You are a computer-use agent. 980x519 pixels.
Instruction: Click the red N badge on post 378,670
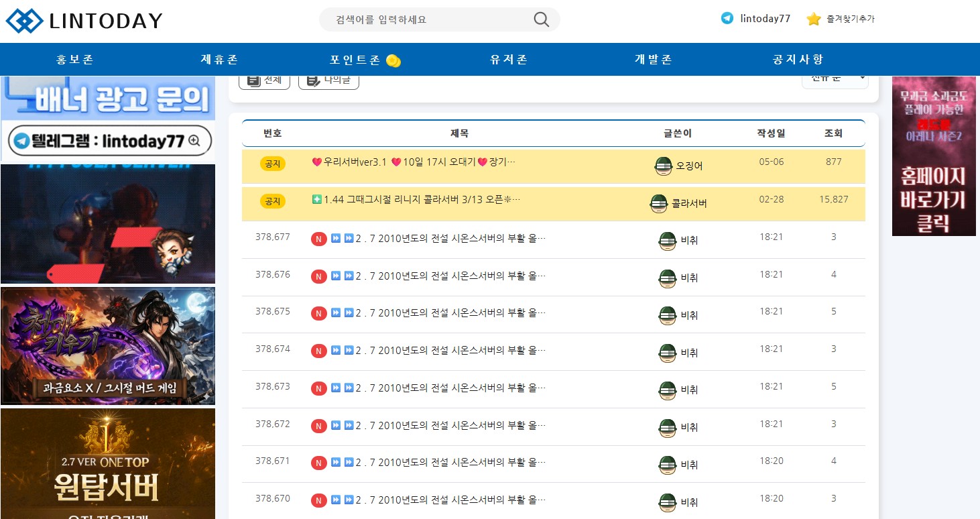pos(319,501)
